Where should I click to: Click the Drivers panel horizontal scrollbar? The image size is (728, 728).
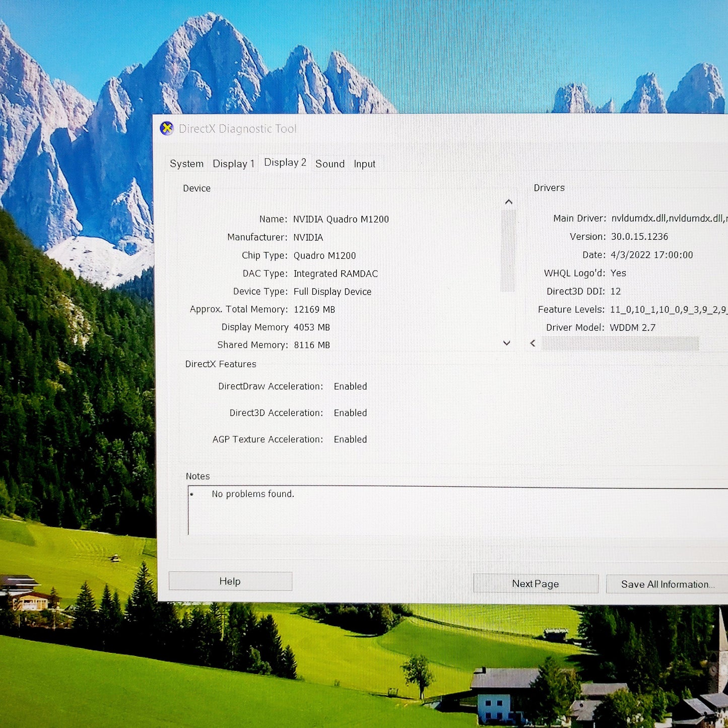620,344
